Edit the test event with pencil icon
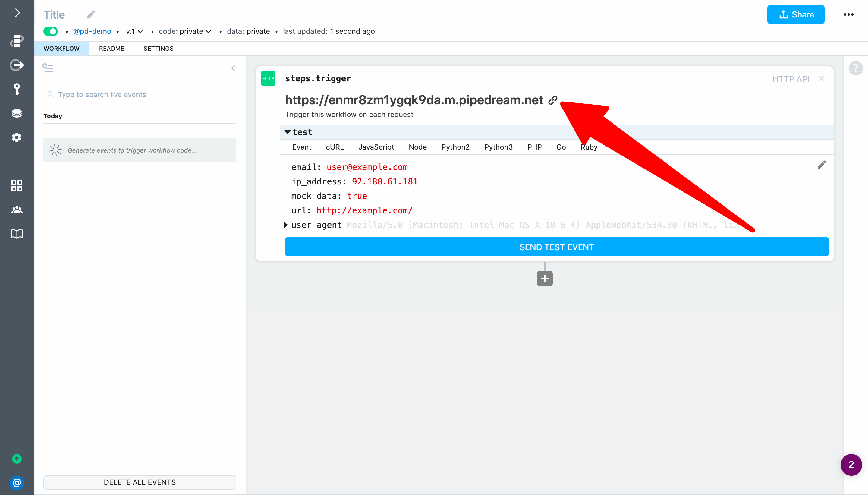 pyautogui.click(x=822, y=165)
